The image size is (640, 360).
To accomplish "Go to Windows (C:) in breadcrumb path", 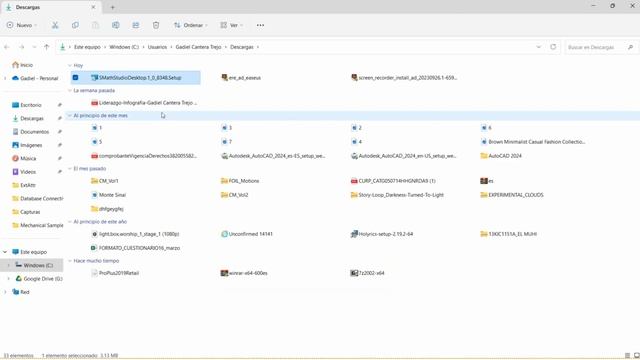I will click(x=124, y=47).
